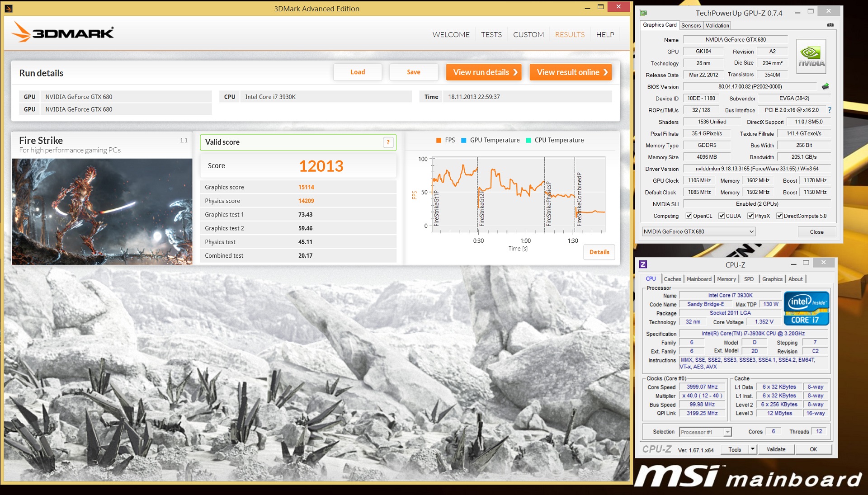
Task: Minimize the GPU-Z window
Action: pos(797,13)
